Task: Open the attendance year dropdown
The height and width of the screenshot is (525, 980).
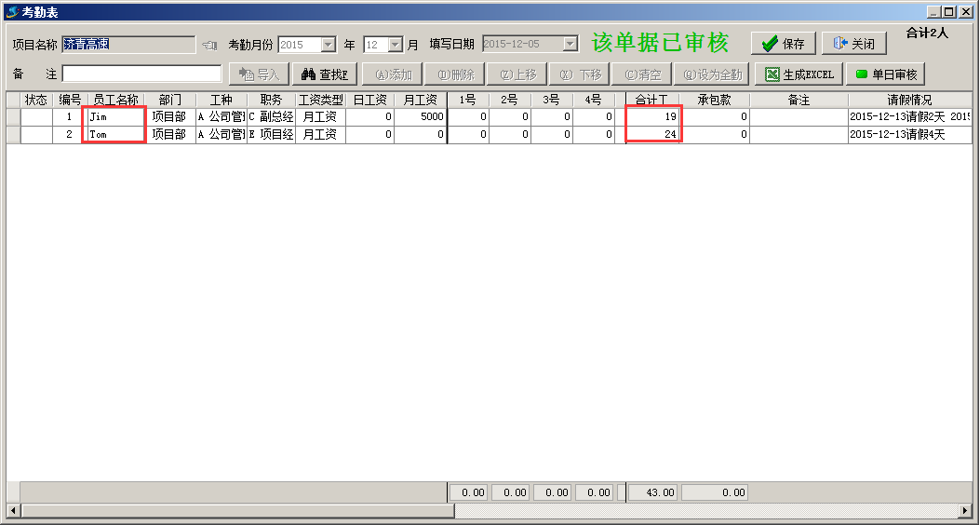Action: [x=328, y=45]
